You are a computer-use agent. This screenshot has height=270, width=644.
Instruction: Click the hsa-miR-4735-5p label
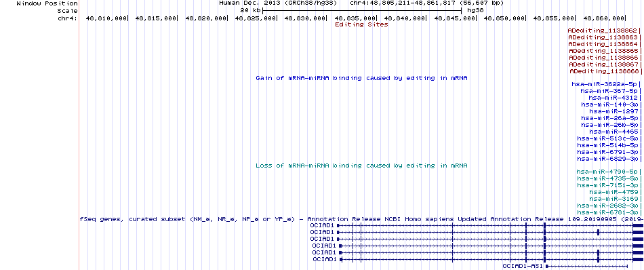point(607,179)
